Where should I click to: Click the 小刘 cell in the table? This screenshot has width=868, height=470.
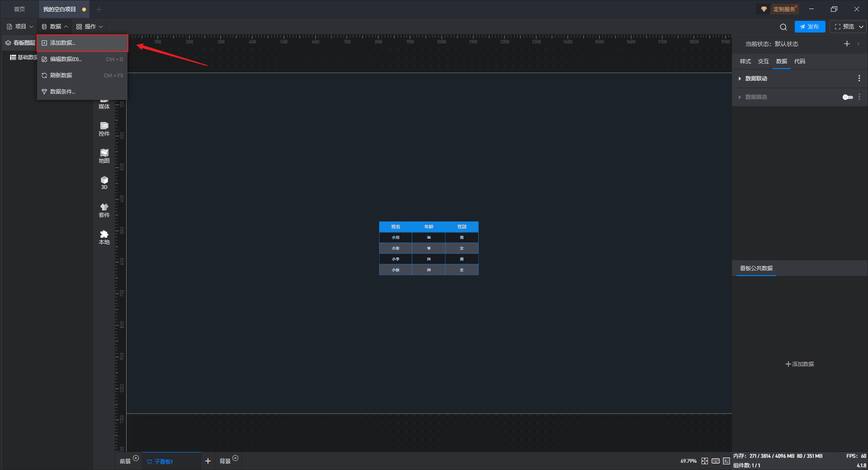[396, 237]
